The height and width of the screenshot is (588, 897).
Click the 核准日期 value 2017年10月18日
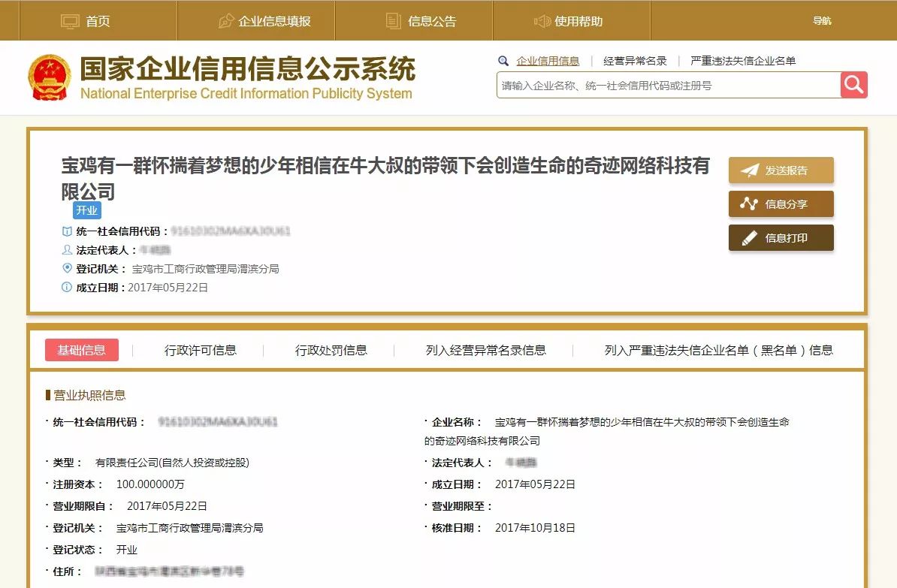point(535,527)
